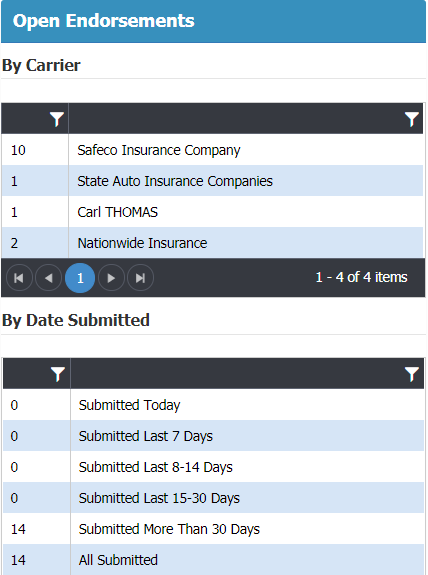Viewport: 428px width, 575px height.
Task: Select Nationwide Insurance row
Action: click(x=212, y=243)
